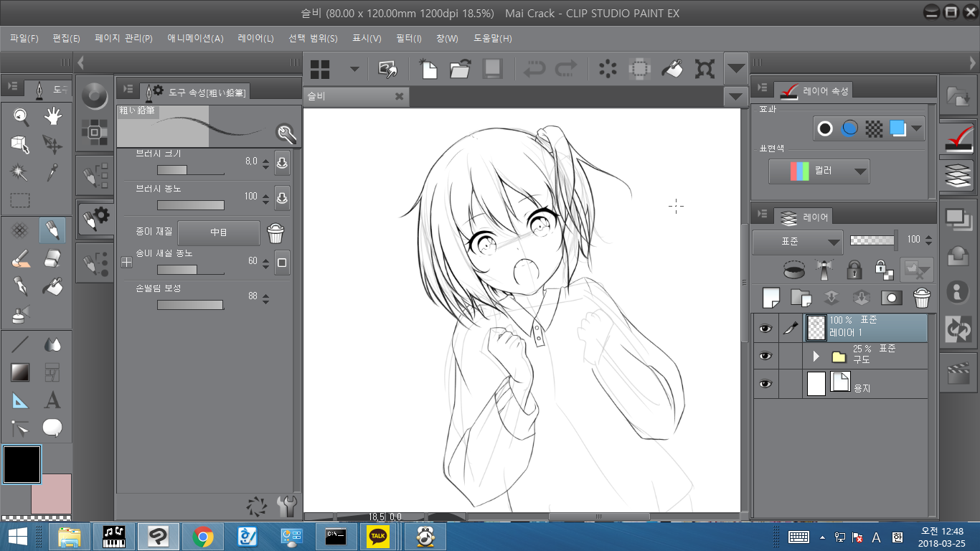Open the 편집(E) menu
Viewport: 980px width, 551px height.
[x=66, y=38]
